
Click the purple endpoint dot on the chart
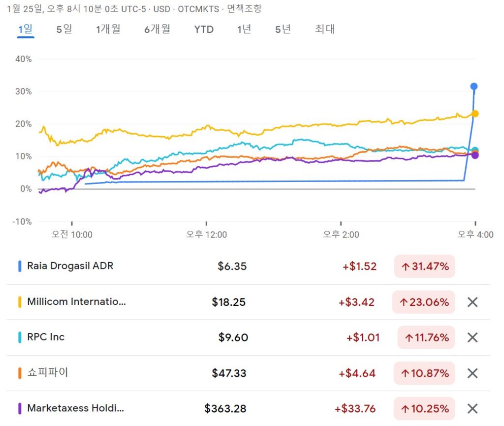(475, 155)
